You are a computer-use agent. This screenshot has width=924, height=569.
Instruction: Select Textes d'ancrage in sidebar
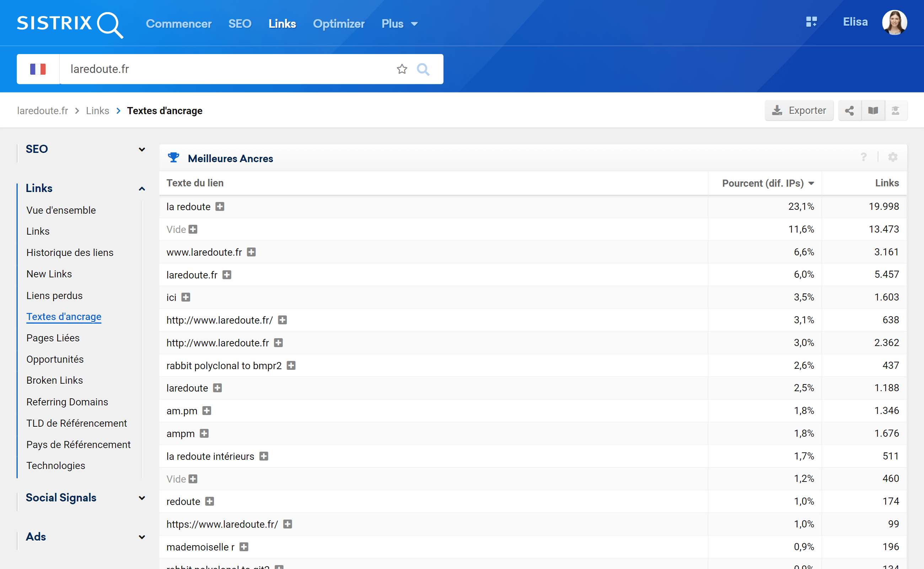point(64,317)
